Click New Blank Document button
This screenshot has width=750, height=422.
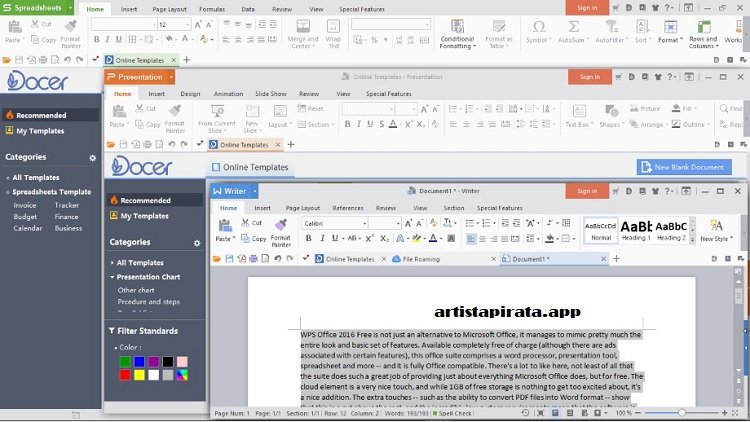[x=684, y=167]
